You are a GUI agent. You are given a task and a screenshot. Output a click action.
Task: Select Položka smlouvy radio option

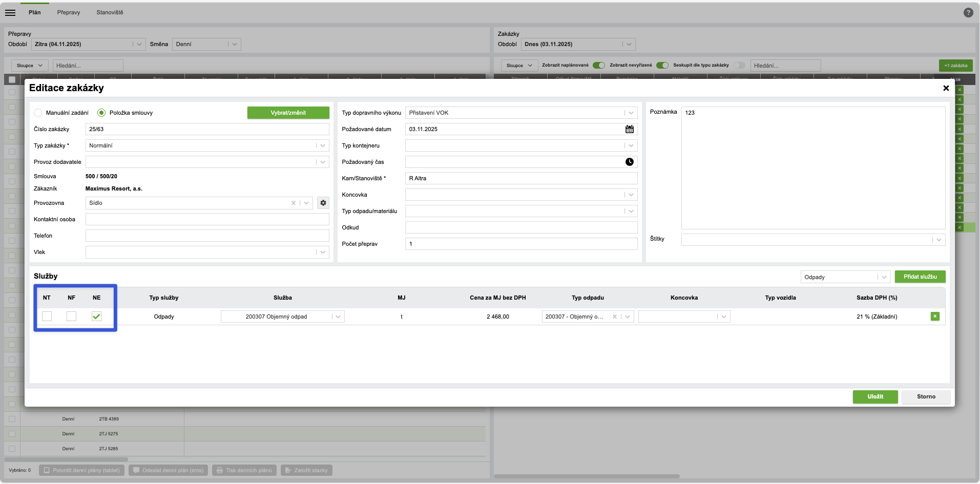pos(101,113)
